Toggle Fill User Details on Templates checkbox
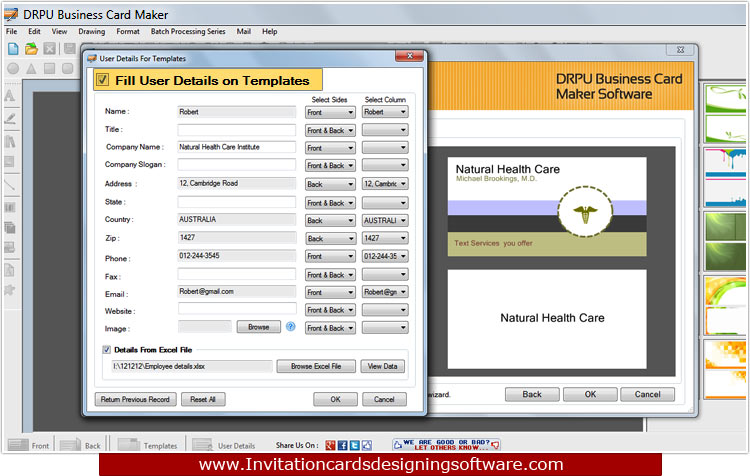Screen dimensions: 750x476 [x=102, y=79]
